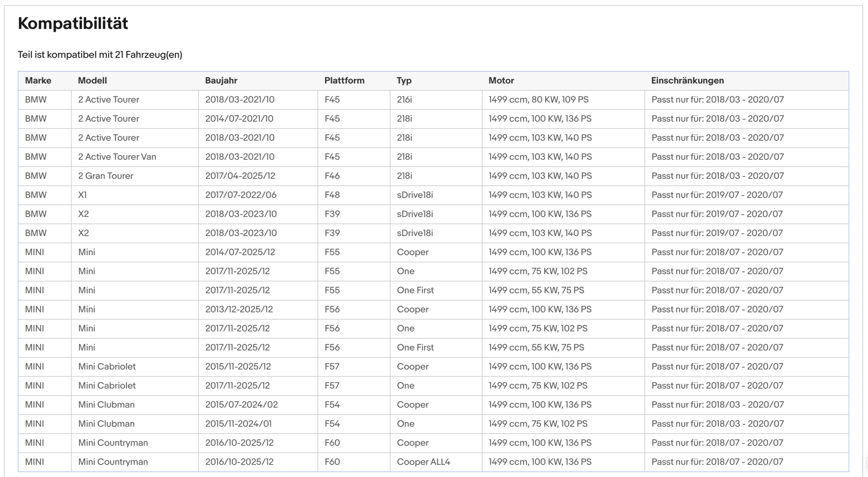Click the Mini Cabriolet F57 One row

point(433,386)
